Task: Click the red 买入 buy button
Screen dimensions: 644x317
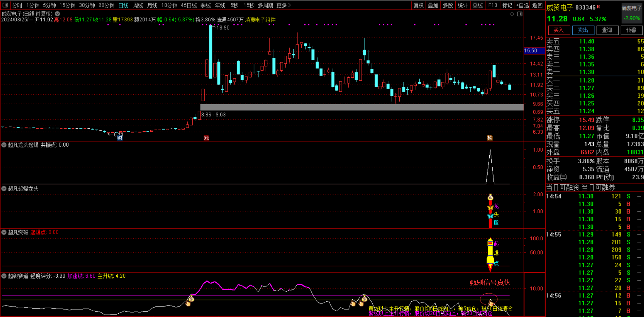Action: [558, 30]
